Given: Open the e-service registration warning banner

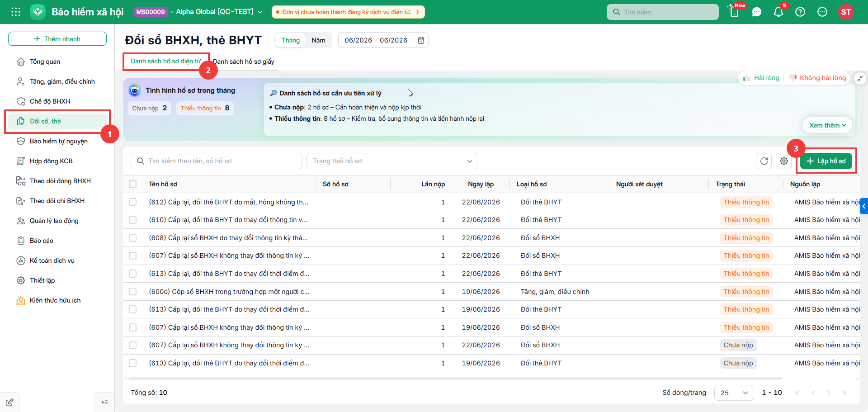Looking at the screenshot, I should click(x=348, y=12).
